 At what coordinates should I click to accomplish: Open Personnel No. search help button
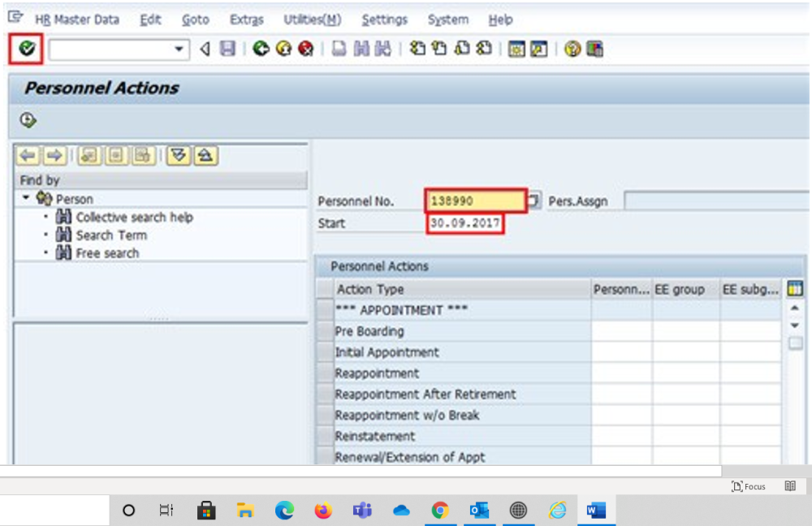tap(534, 200)
